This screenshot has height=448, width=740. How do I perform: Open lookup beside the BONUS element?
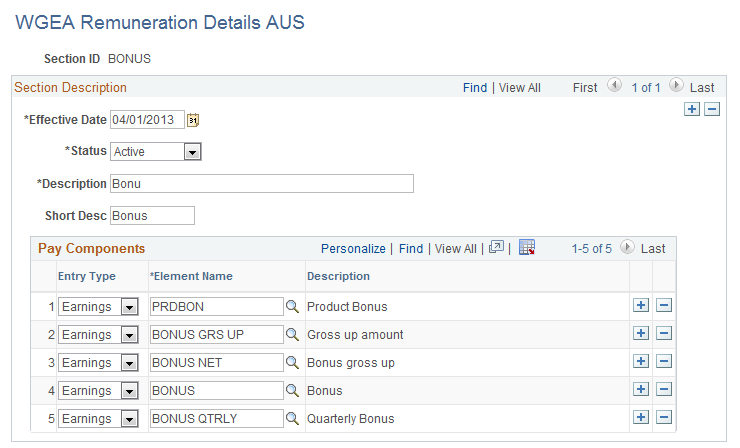(x=292, y=391)
